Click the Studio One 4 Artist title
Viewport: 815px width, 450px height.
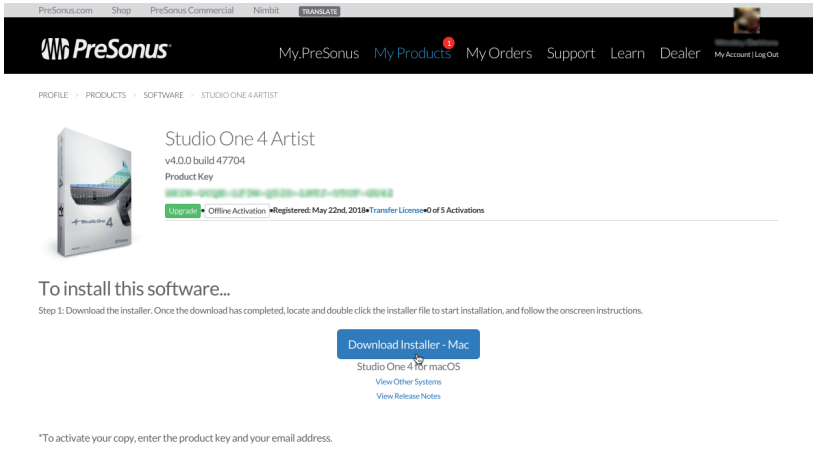coord(240,139)
